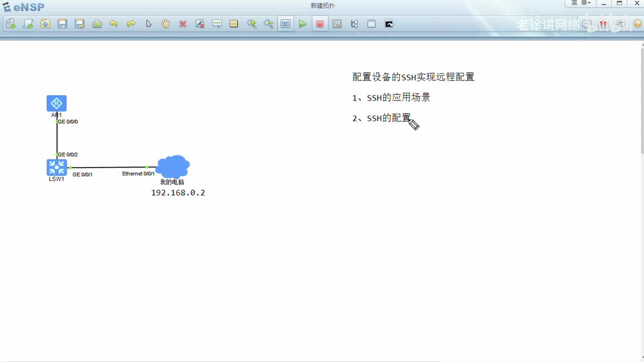
Task: Zoom in on the canvas
Action: (252, 24)
